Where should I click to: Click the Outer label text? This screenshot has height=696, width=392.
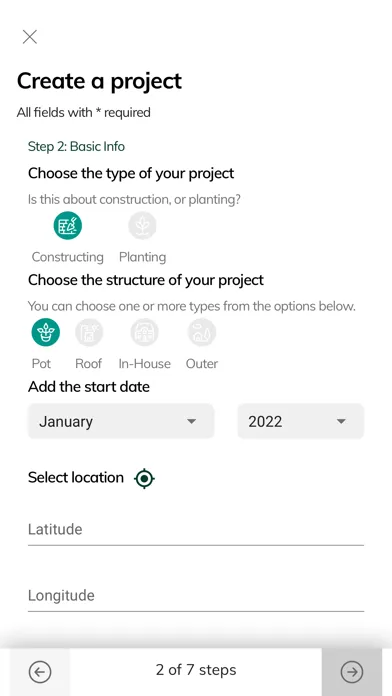pyautogui.click(x=202, y=364)
